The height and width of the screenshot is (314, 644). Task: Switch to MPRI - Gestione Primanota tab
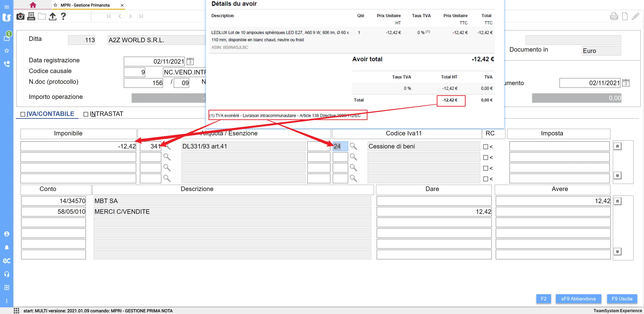coord(85,5)
